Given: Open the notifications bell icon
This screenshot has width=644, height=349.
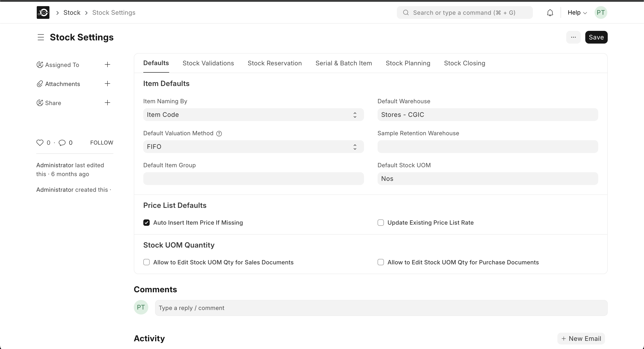Looking at the screenshot, I should 550,12.
